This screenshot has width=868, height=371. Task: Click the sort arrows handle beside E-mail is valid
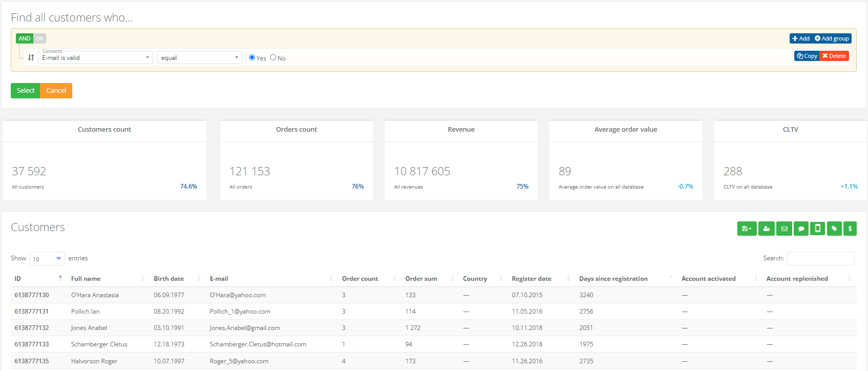(x=31, y=57)
